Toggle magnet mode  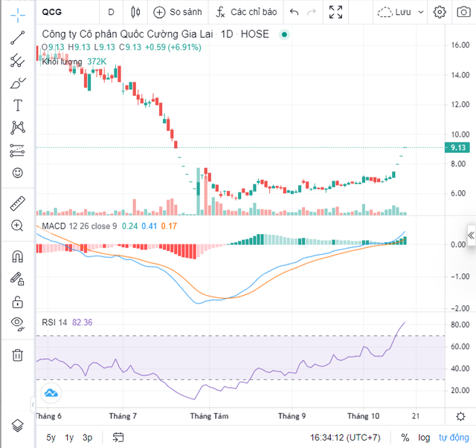(18, 257)
